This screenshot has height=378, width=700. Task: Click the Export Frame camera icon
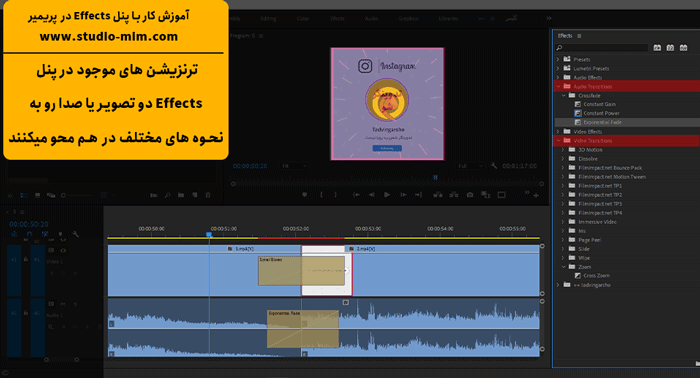click(470, 195)
